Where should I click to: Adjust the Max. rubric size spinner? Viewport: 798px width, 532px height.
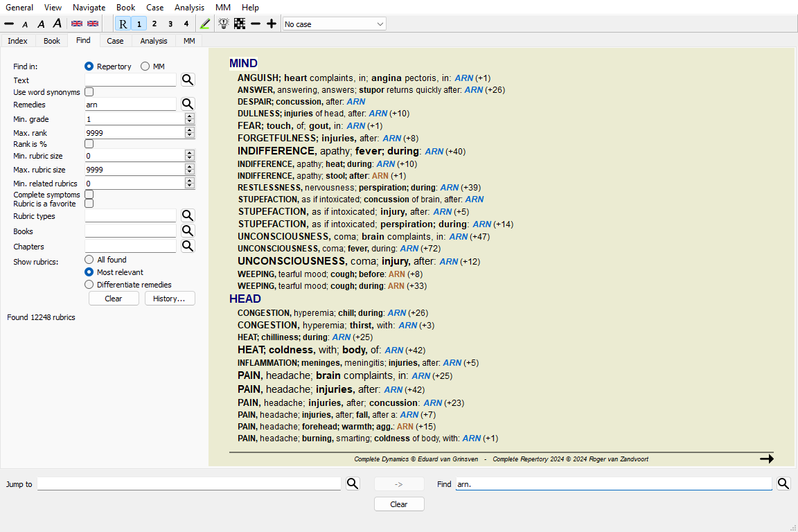190,169
